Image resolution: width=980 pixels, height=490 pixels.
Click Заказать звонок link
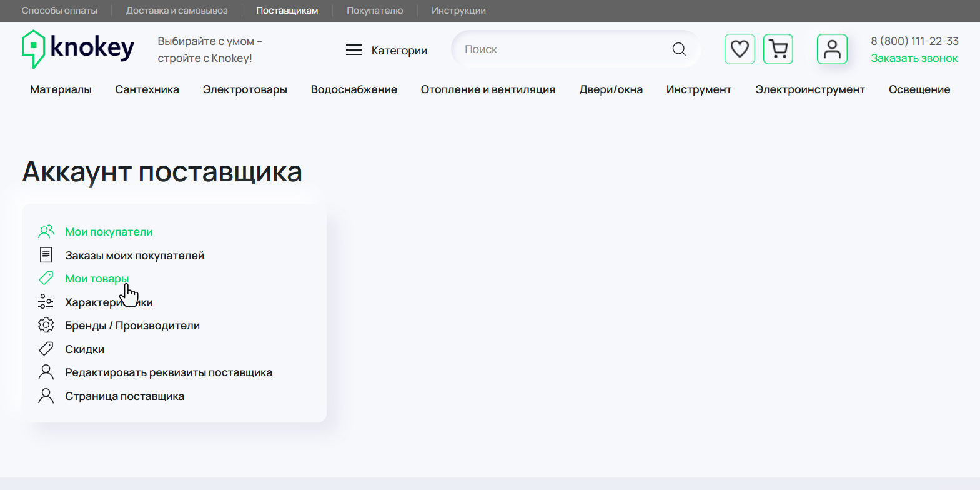coord(914,58)
